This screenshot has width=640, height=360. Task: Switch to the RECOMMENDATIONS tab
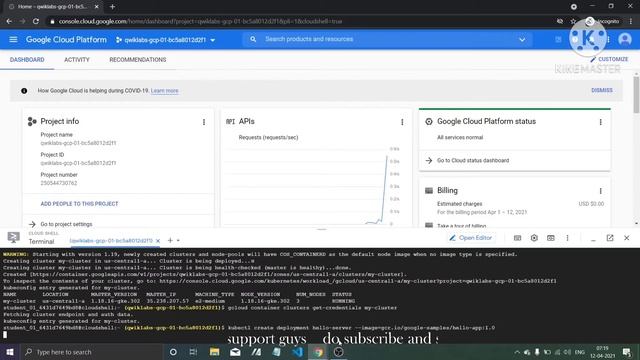tap(138, 60)
